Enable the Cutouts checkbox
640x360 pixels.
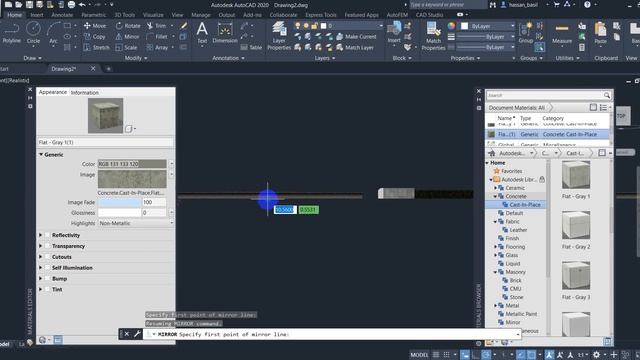(47, 257)
